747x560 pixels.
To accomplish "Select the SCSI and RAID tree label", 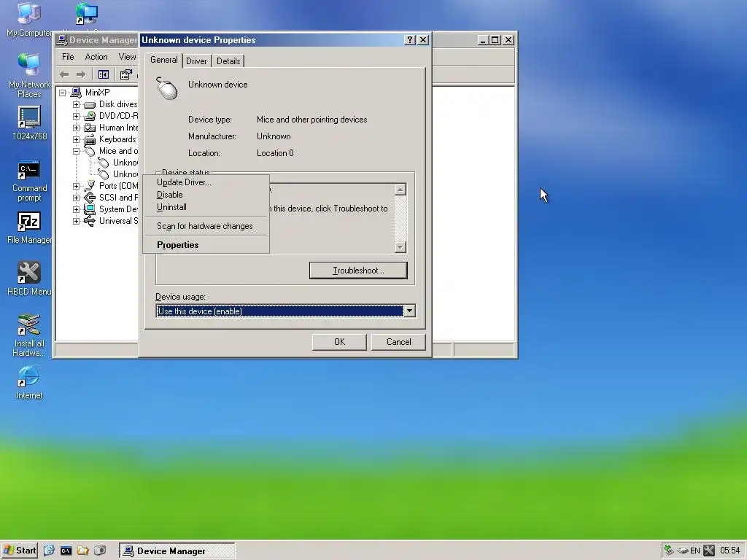I will tap(118, 198).
